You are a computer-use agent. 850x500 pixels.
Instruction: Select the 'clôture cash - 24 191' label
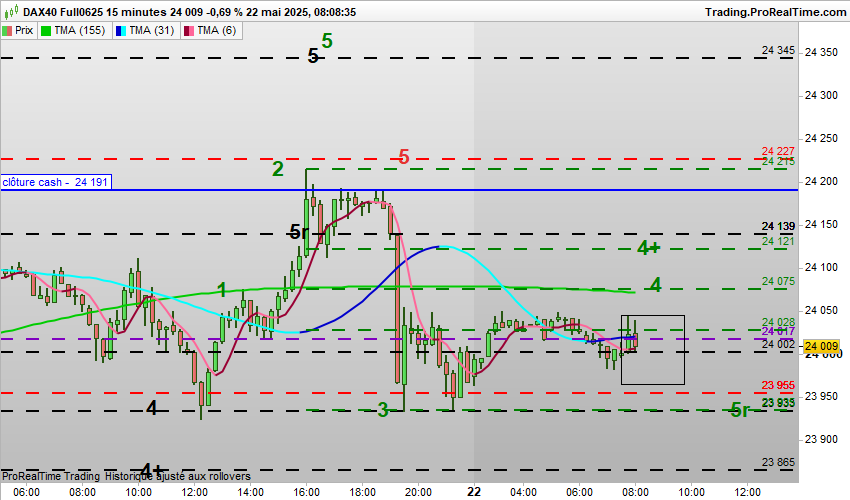coord(56,182)
